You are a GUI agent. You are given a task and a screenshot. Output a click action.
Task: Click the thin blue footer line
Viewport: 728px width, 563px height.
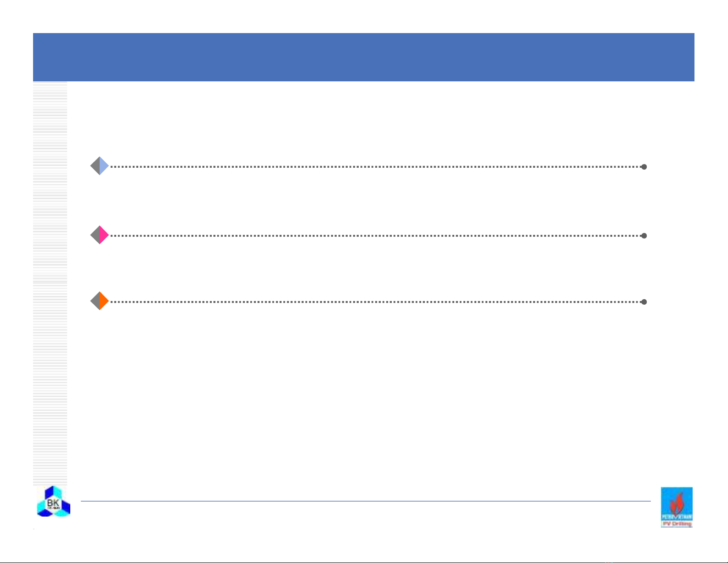coord(366,501)
